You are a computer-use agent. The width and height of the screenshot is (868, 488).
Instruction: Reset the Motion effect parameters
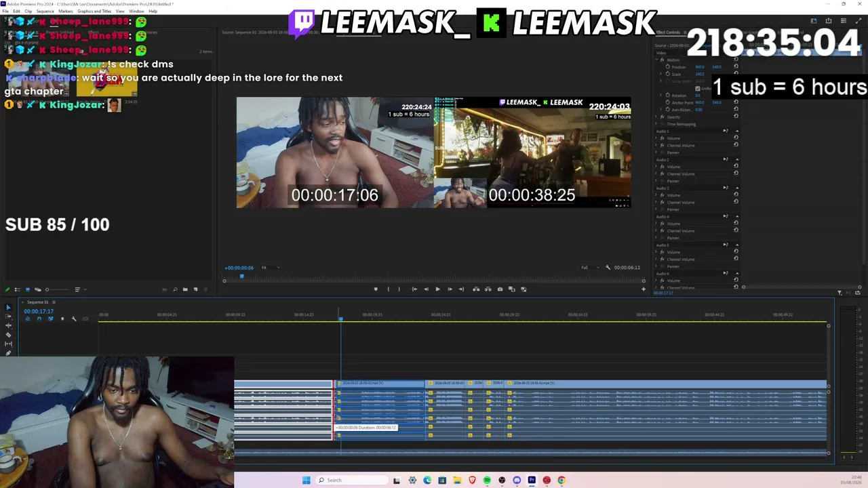click(736, 60)
